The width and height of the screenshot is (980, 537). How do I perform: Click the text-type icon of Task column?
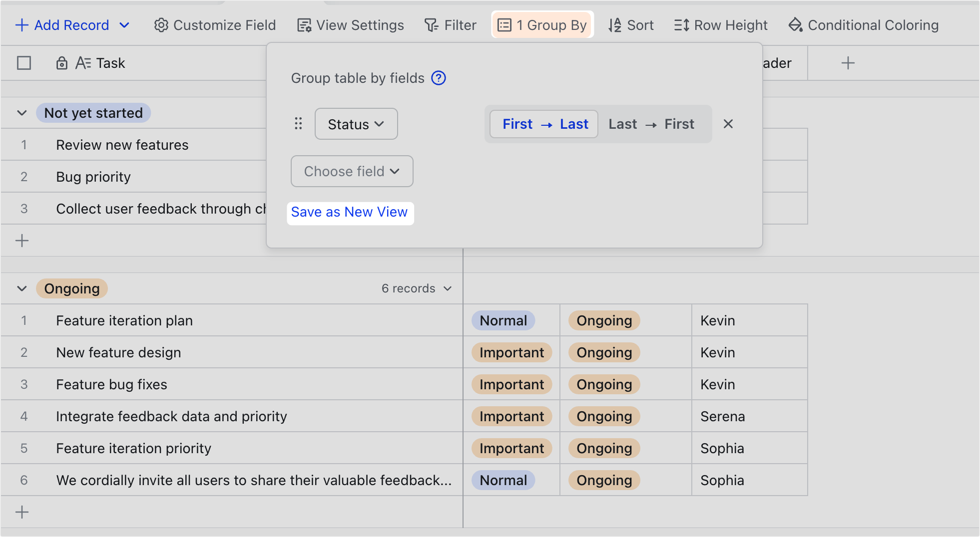[x=83, y=63]
